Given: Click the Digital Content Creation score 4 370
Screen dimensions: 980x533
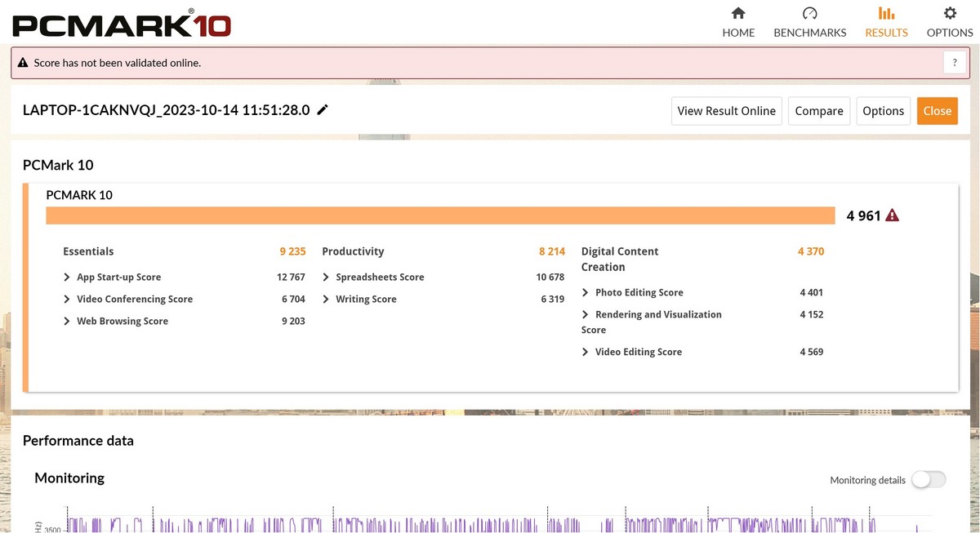Looking at the screenshot, I should [x=811, y=251].
